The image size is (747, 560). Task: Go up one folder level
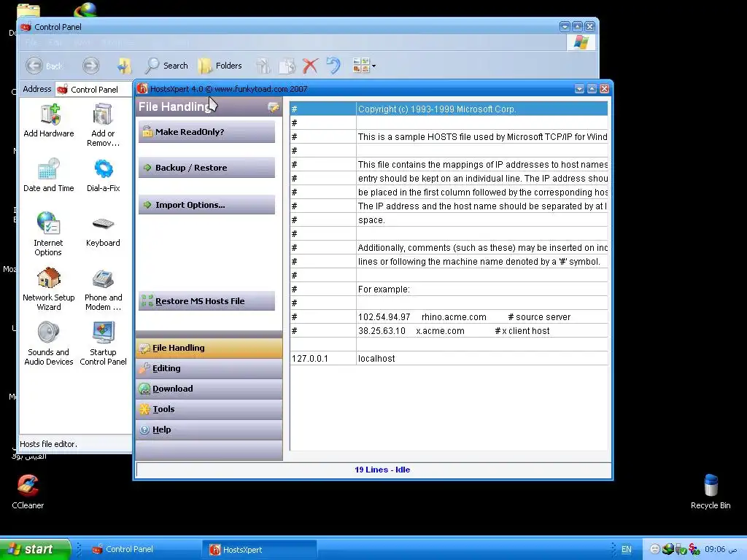(x=124, y=66)
